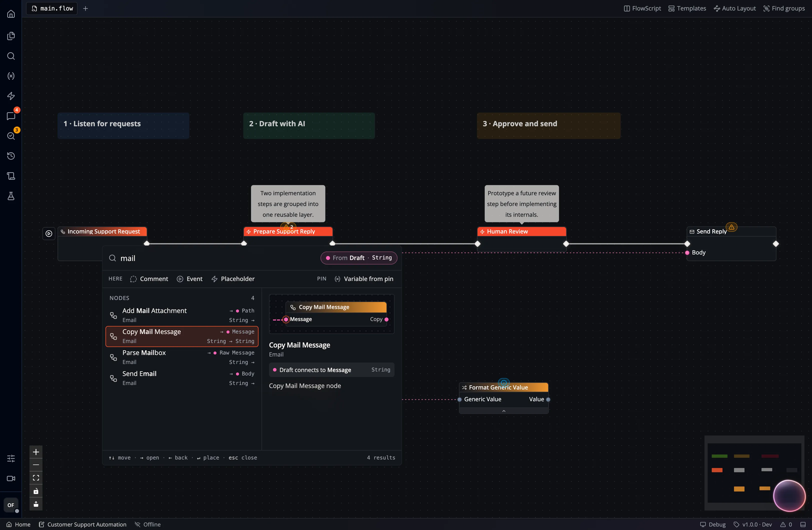
Task: Open the variables (x) icon in sidebar
Action: 11,76
